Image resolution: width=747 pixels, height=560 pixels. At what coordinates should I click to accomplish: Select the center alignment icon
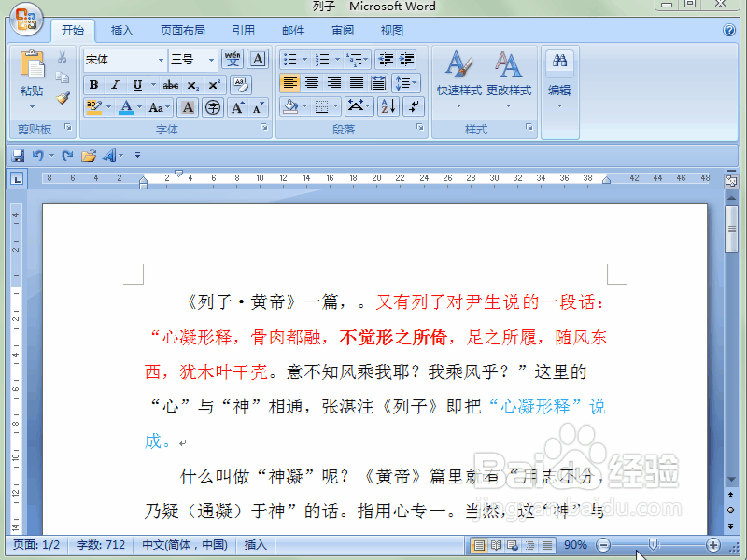[311, 82]
